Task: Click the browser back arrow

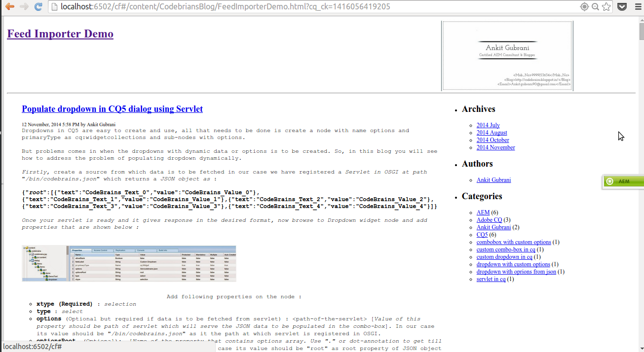Action: [9, 6]
